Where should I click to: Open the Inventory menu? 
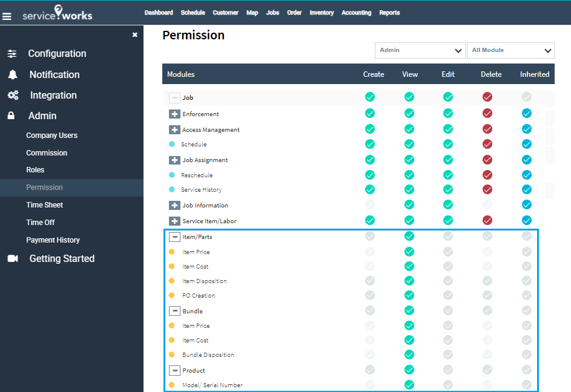point(322,13)
